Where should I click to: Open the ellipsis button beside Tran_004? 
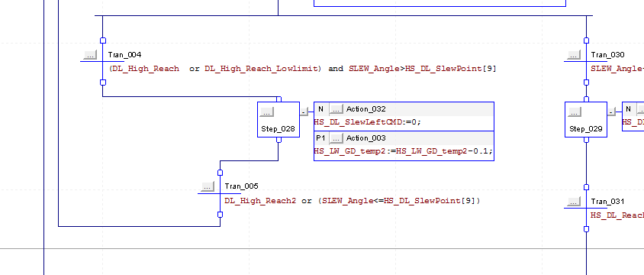[90, 55]
